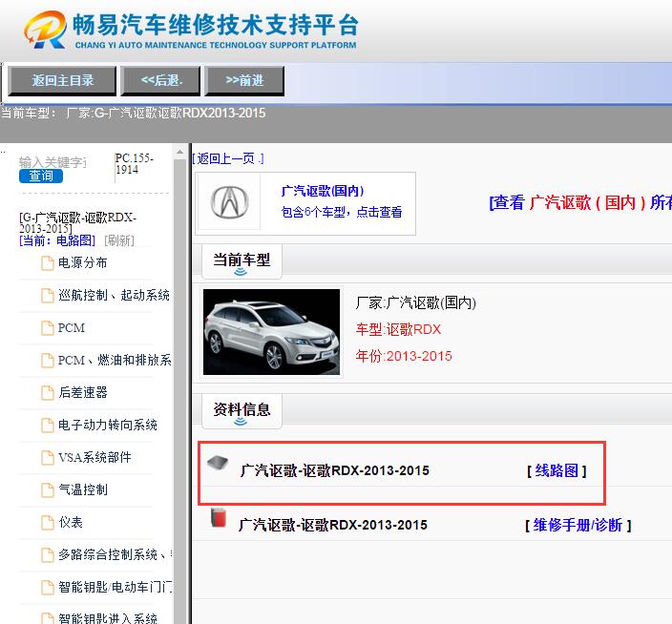Focus the 输入关键字 search field
This screenshot has height=624, width=672.
(x=53, y=162)
